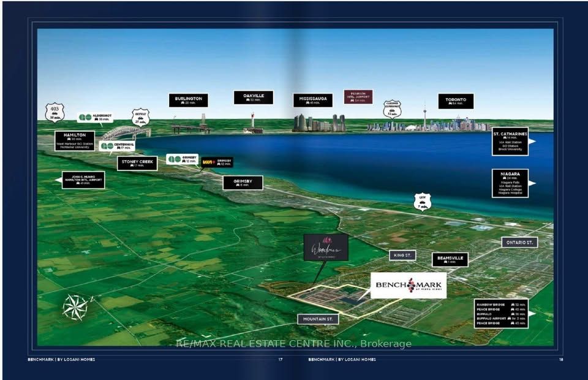
Task: Select the Beamsville town label
Action: (x=450, y=260)
